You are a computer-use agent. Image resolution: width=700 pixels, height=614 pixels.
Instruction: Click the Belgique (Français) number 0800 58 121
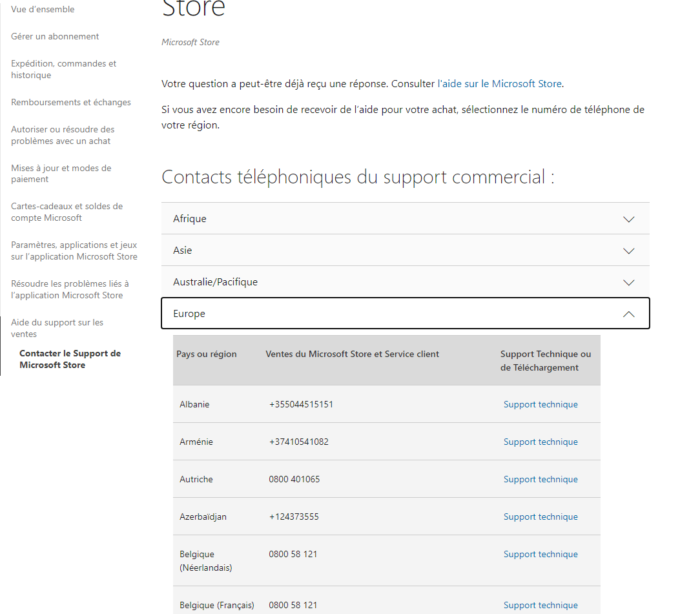[293, 605]
